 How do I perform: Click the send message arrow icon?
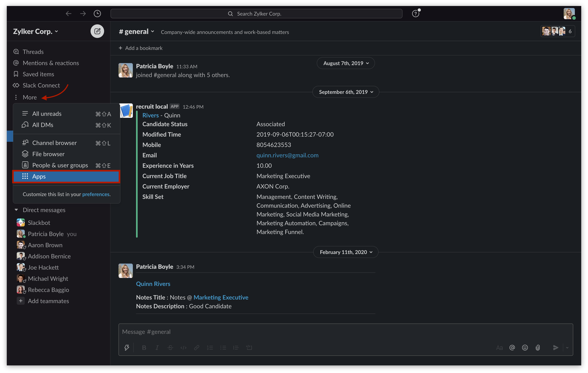coord(555,347)
